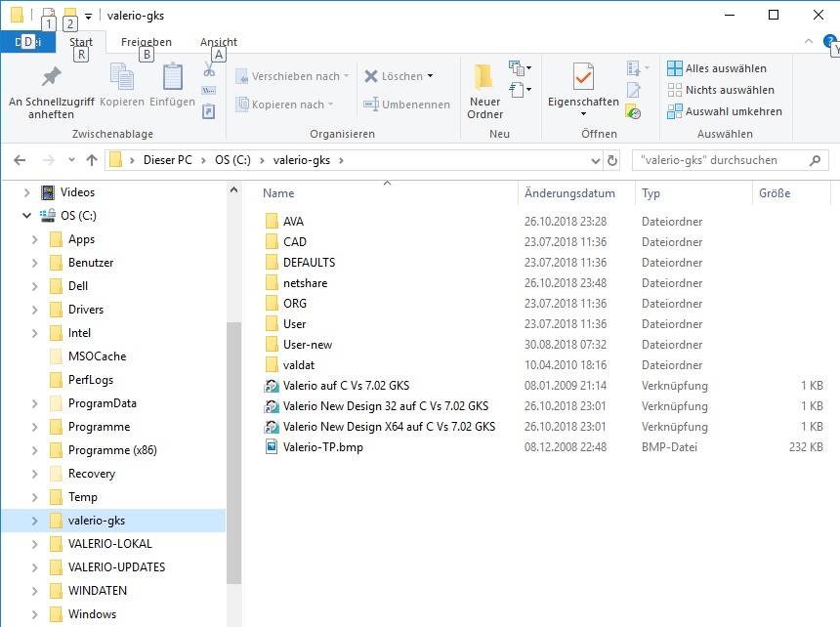Refresh the folder view in address bar

click(x=612, y=160)
